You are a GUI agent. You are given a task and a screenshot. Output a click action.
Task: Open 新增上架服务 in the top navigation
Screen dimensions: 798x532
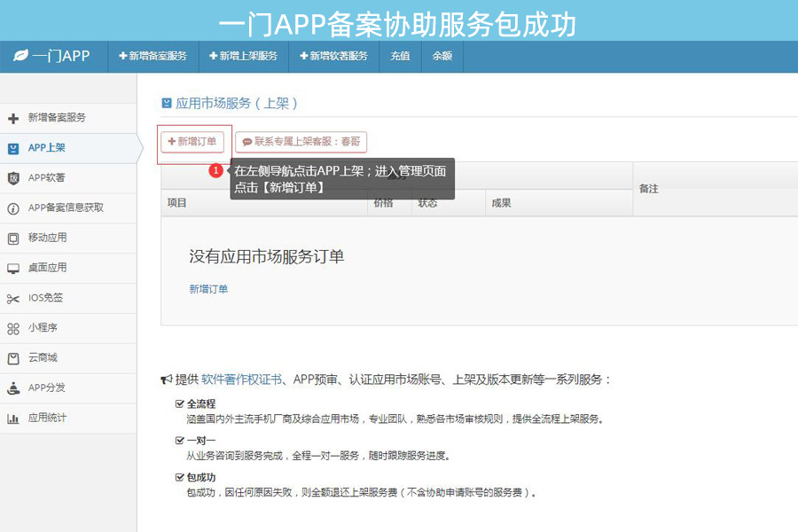click(x=243, y=56)
